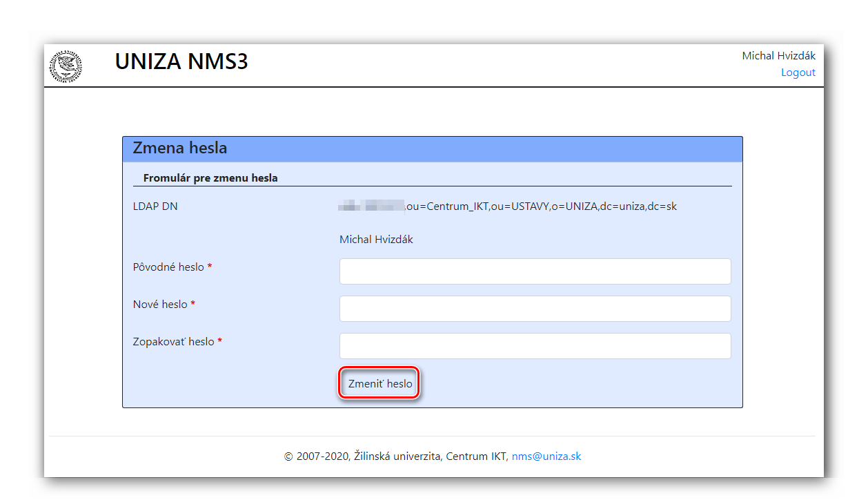Click the Zopakovať heslo label

173,342
